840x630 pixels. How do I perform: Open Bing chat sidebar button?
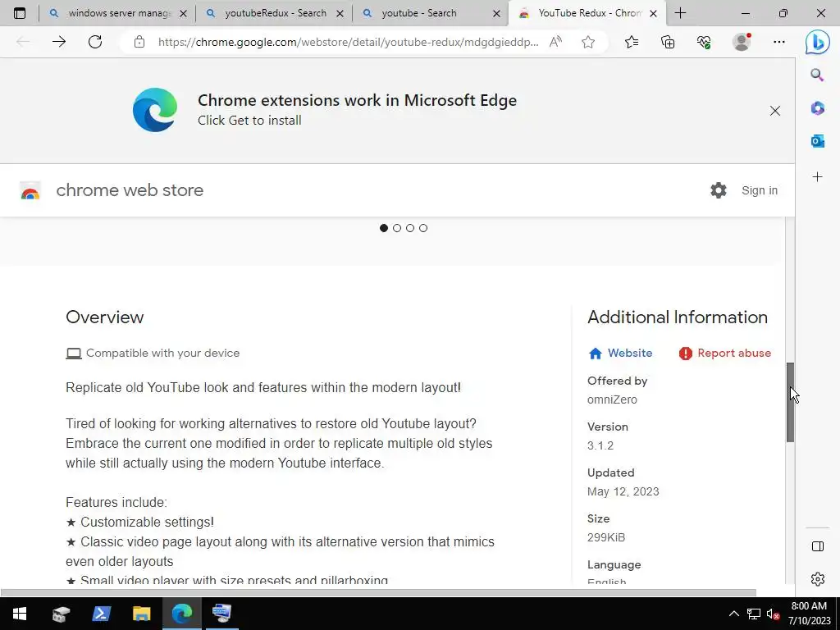pyautogui.click(x=818, y=43)
